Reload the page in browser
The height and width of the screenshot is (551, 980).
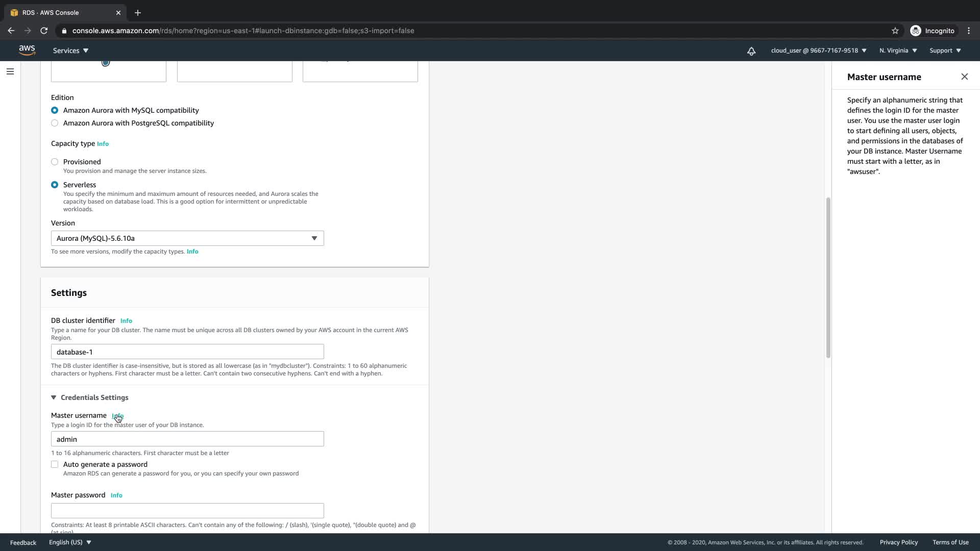pyautogui.click(x=44, y=31)
